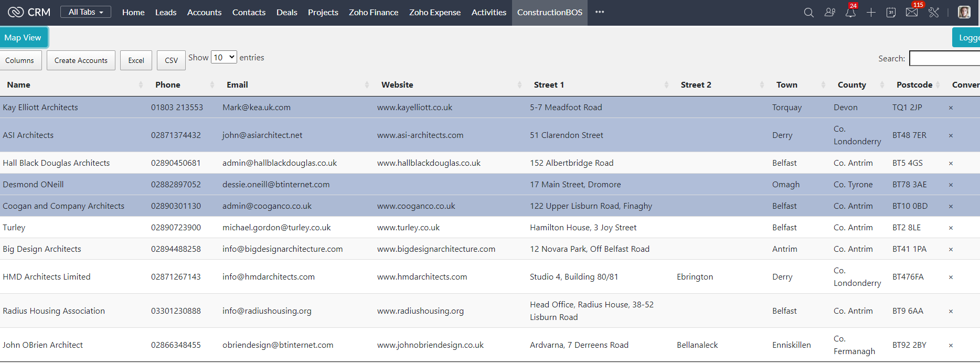
Task: Click email admin@hallblackdouglas.co.uk
Action: point(280,163)
